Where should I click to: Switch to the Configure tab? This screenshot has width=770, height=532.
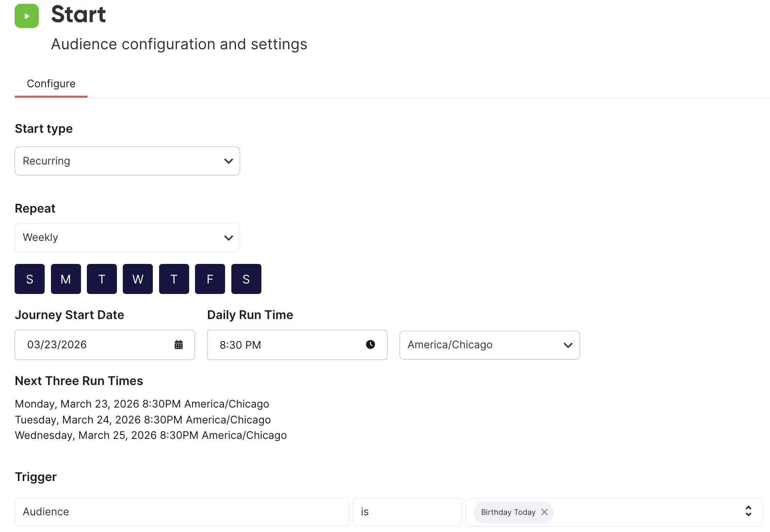[x=51, y=84]
